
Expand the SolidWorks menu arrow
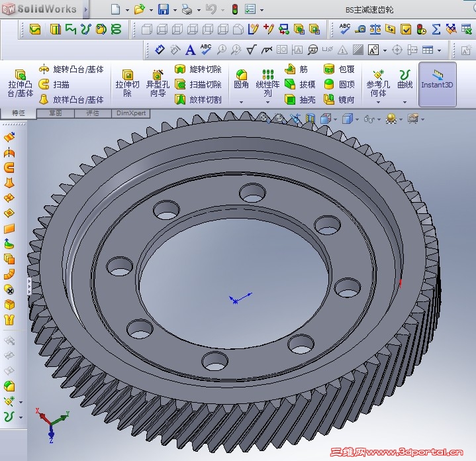pos(86,9)
